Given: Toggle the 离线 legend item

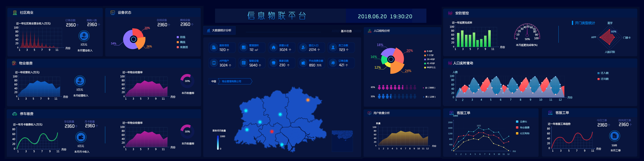Looking at the screenshot, I should (x=181, y=42).
